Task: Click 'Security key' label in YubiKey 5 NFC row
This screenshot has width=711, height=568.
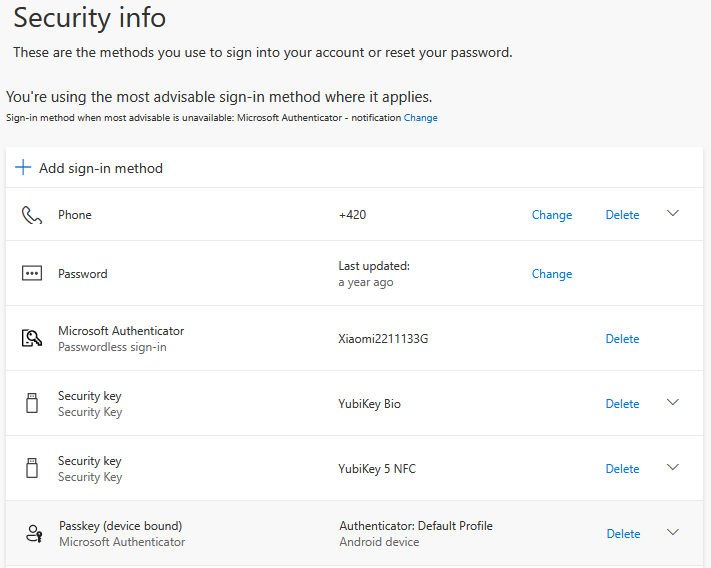Action: click(90, 461)
